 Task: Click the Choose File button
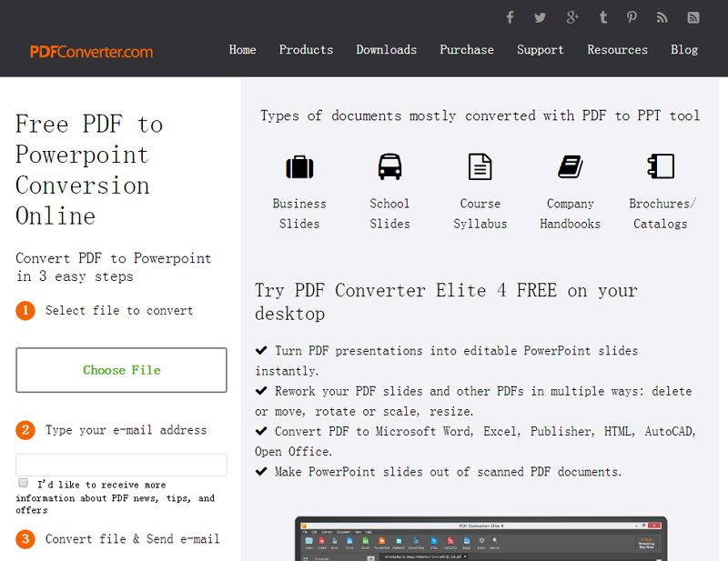pyautogui.click(x=121, y=370)
